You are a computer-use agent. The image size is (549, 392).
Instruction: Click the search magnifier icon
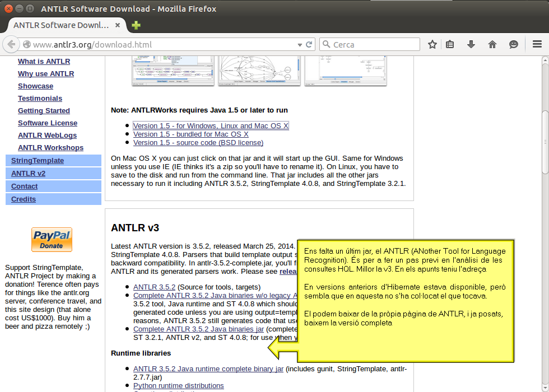click(x=326, y=44)
